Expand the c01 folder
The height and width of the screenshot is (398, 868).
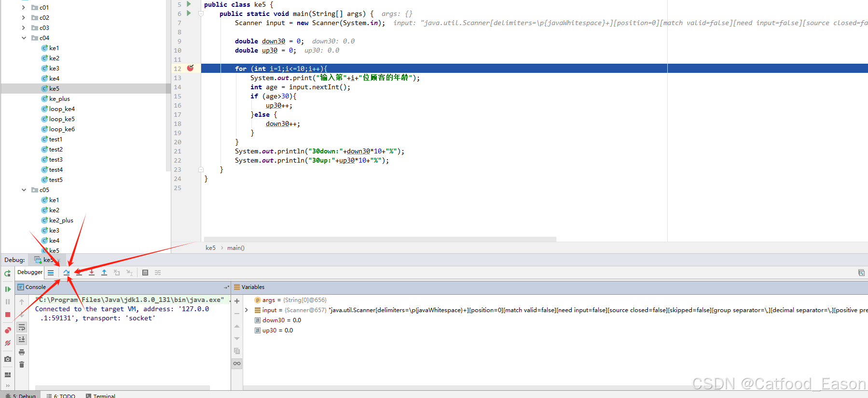[x=24, y=7]
